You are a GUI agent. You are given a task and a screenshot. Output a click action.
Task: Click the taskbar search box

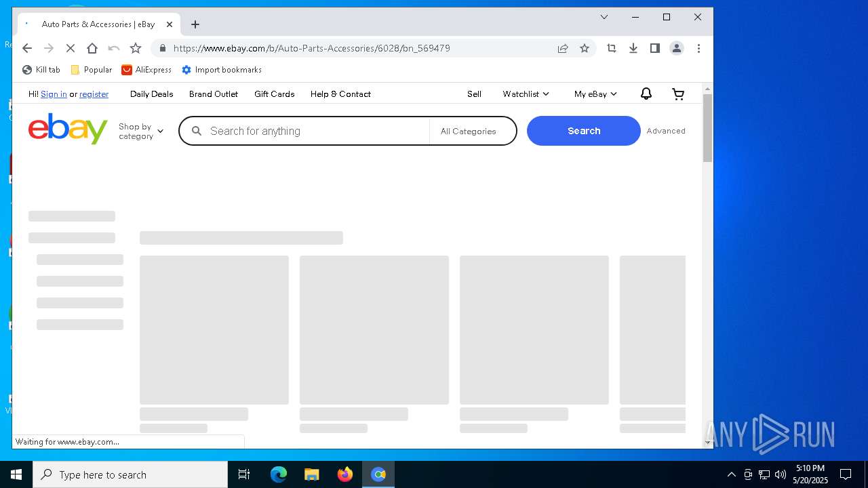click(130, 474)
